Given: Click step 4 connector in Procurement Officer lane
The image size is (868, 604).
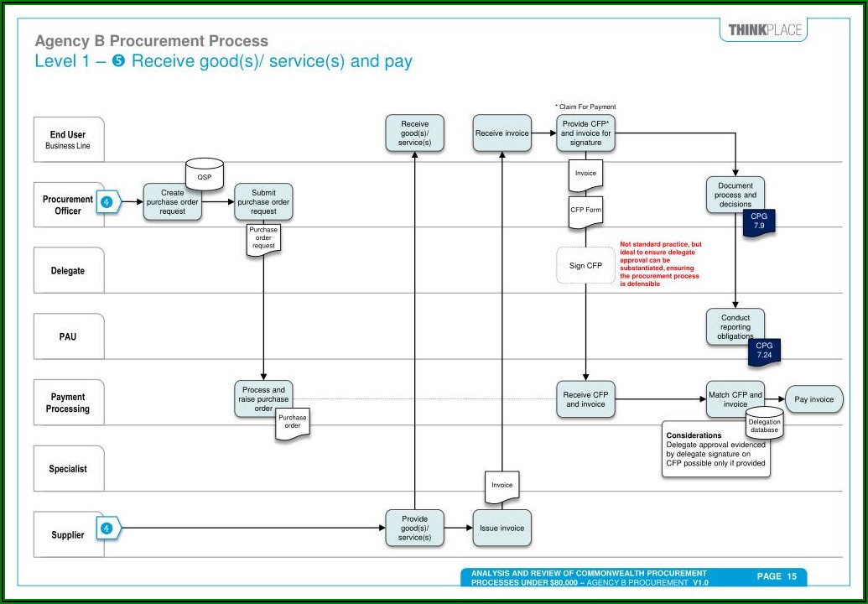Looking at the screenshot, I should click(108, 201).
